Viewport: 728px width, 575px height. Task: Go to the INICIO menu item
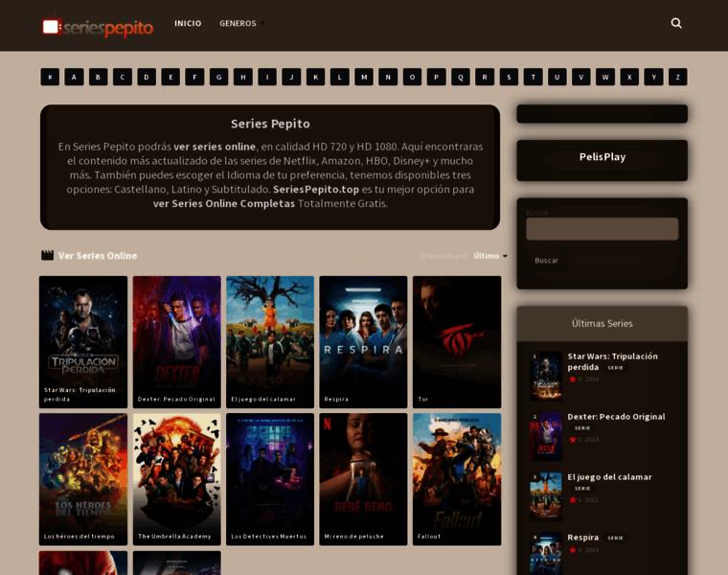(x=188, y=23)
